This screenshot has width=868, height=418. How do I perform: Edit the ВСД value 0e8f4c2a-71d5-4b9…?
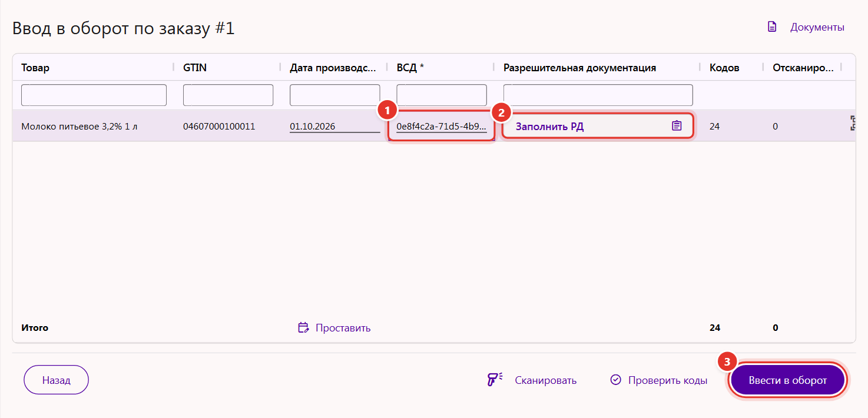point(442,127)
